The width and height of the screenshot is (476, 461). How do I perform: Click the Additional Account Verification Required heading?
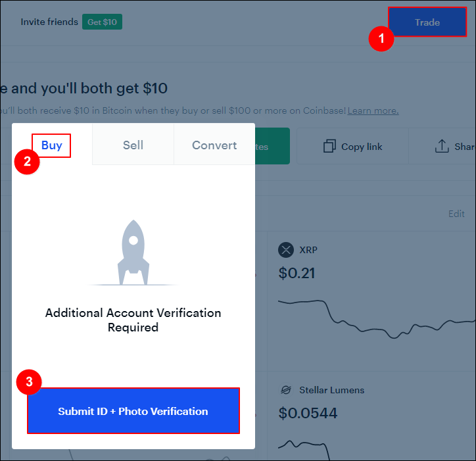(x=133, y=320)
